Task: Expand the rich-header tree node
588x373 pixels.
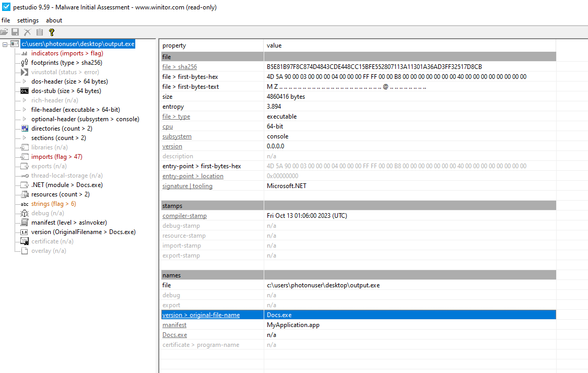Action: [x=25, y=100]
